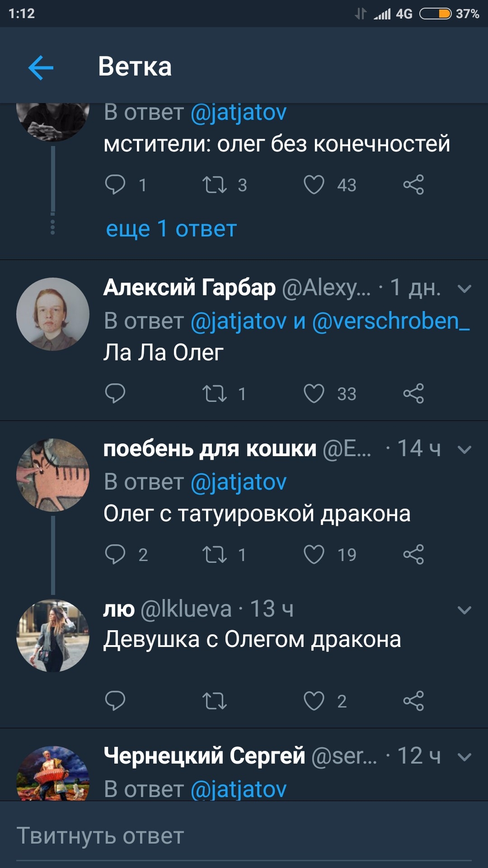Retweet "Олег с татуировкой дракона" tweet
Image resolution: width=488 pixels, height=868 pixels.
click(x=214, y=555)
